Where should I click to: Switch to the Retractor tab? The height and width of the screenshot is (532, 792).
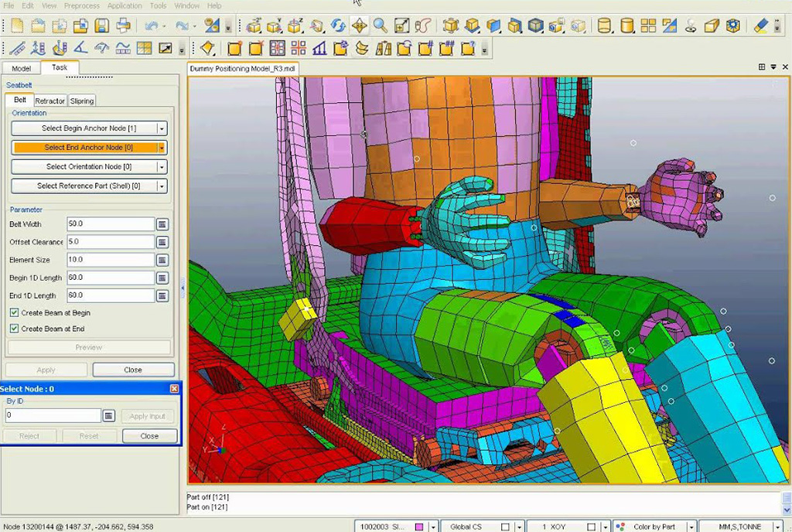50,101
